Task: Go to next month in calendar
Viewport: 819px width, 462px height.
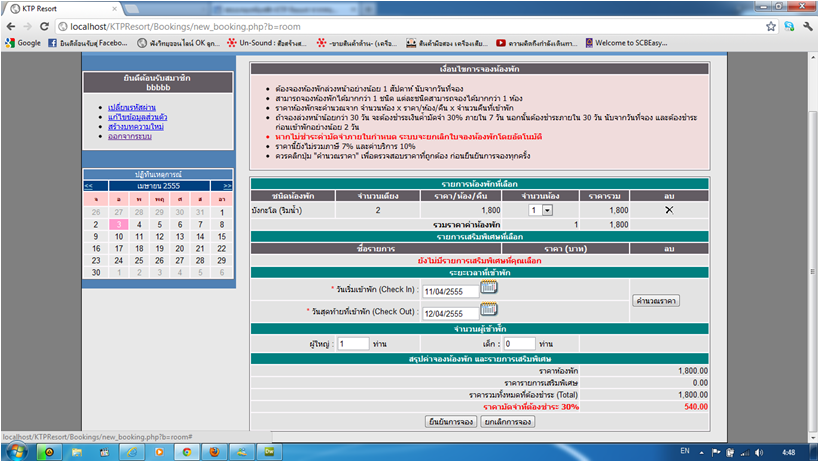Action: point(227,186)
